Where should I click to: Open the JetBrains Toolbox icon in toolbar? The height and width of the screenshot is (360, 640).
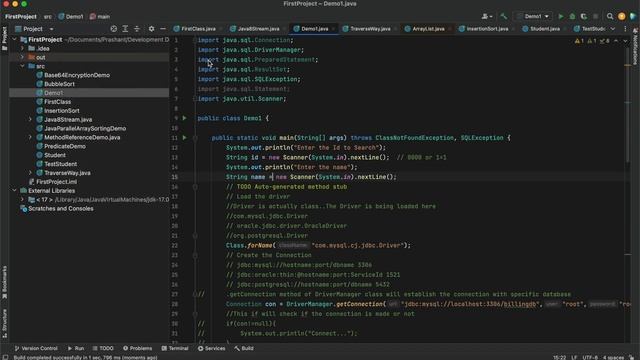point(633,17)
